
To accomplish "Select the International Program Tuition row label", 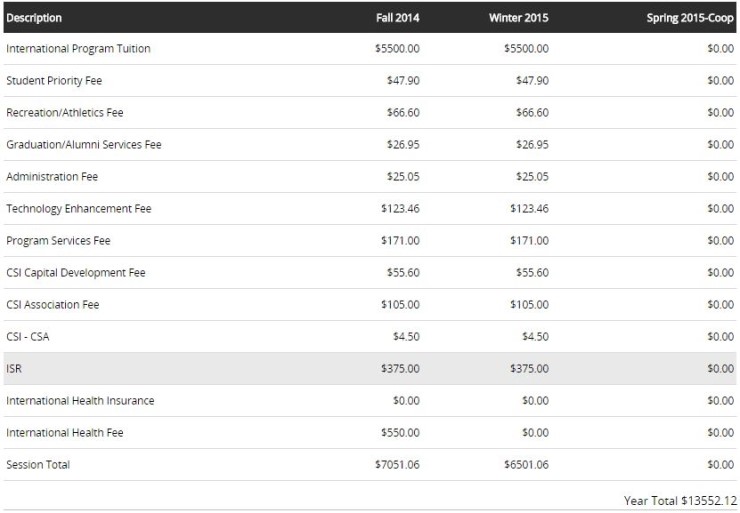I will pos(78,49).
